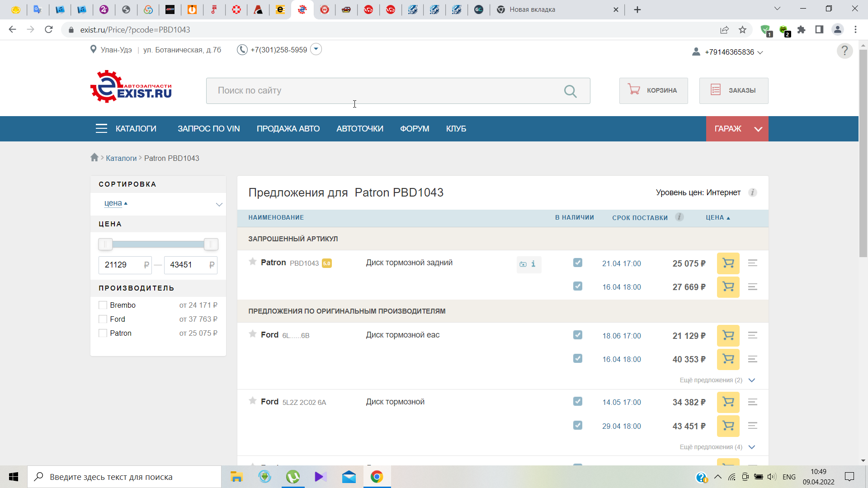Click maximum price slider handle
The width and height of the screenshot is (868, 488).
tap(211, 244)
